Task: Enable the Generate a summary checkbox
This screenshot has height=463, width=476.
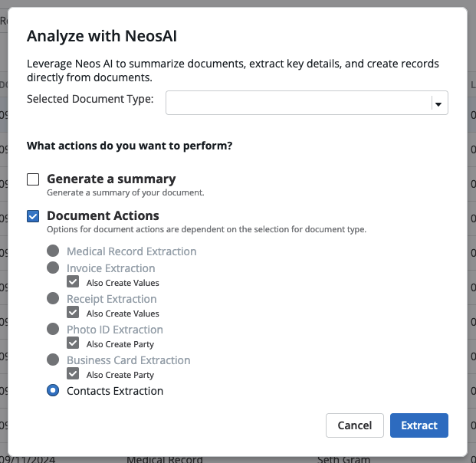Action: tap(33, 179)
